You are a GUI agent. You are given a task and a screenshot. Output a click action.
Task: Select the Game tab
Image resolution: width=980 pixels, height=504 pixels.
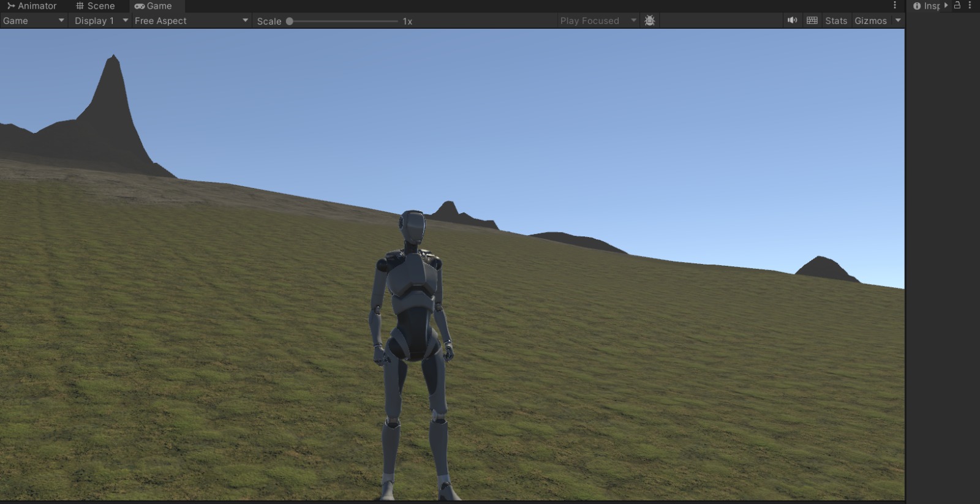click(x=154, y=6)
